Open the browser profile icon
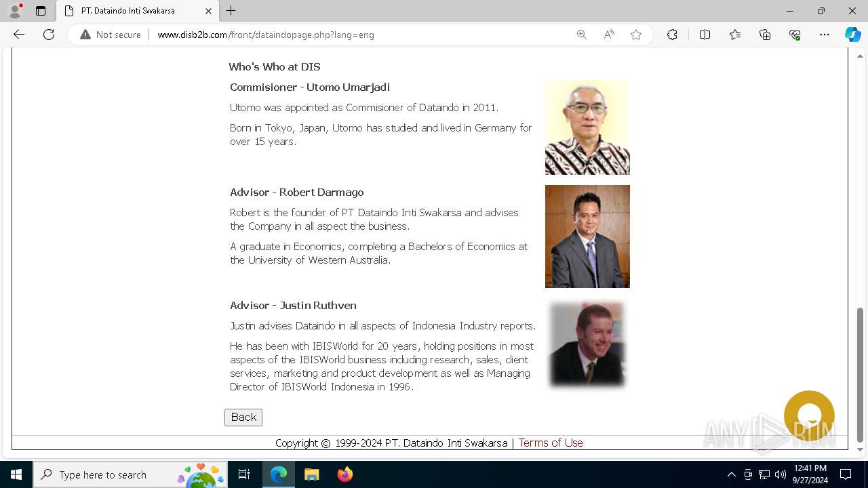Image resolution: width=868 pixels, height=488 pixels. [x=15, y=11]
